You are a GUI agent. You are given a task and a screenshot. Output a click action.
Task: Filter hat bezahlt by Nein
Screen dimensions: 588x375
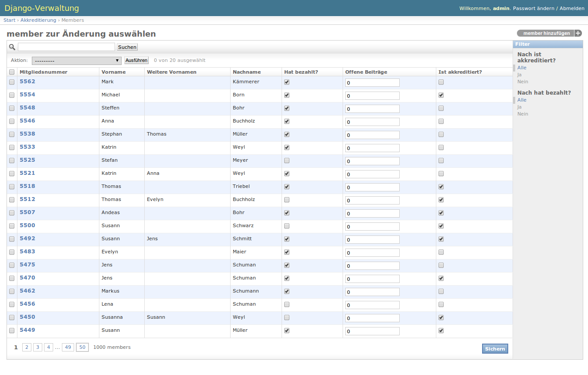[523, 114]
